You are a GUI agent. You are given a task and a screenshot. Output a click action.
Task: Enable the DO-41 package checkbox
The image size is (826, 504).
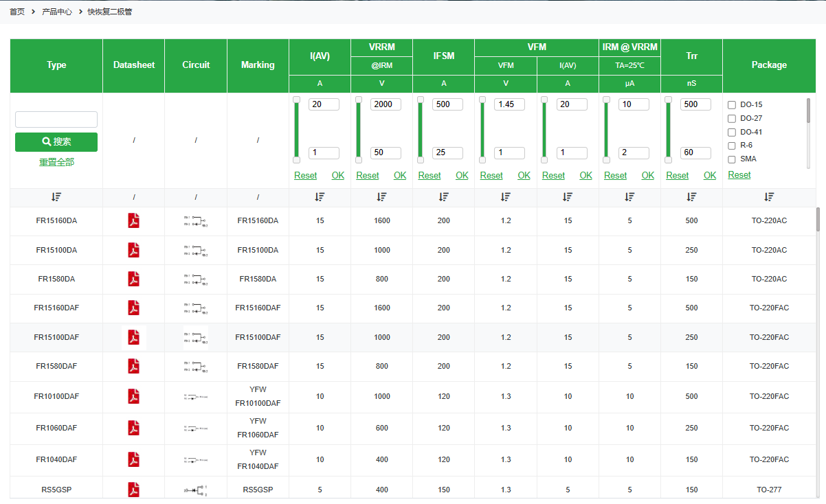point(732,132)
